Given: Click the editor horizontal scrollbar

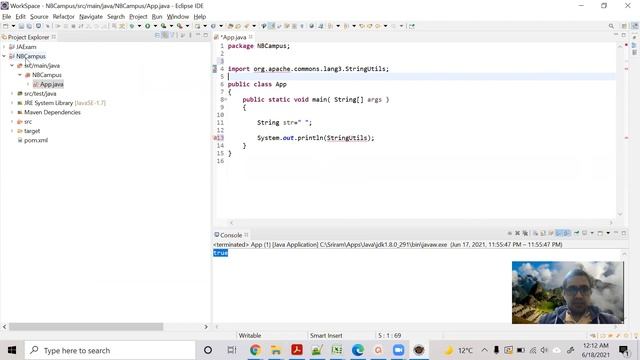Looking at the screenshot, I should [420, 223].
